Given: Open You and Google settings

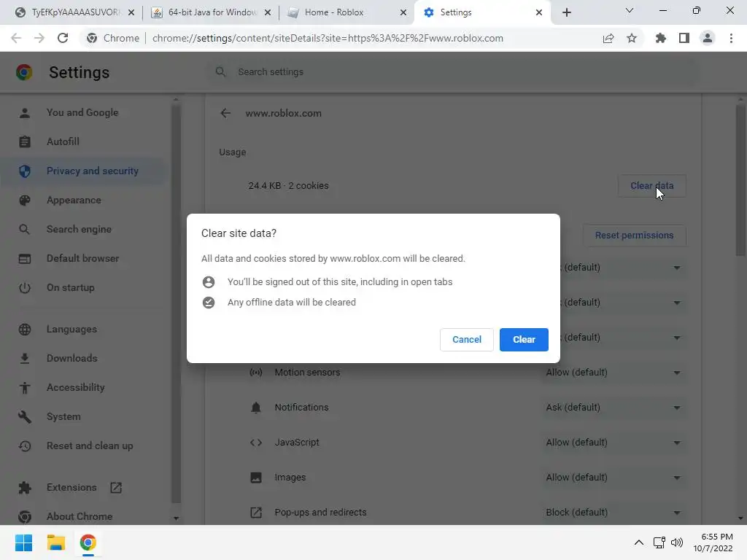Looking at the screenshot, I should point(82,113).
